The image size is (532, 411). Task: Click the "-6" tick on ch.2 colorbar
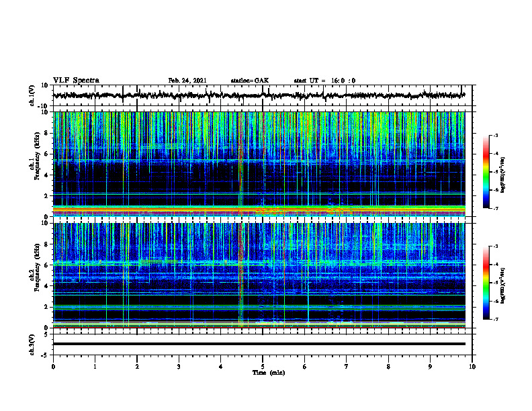coord(495,301)
